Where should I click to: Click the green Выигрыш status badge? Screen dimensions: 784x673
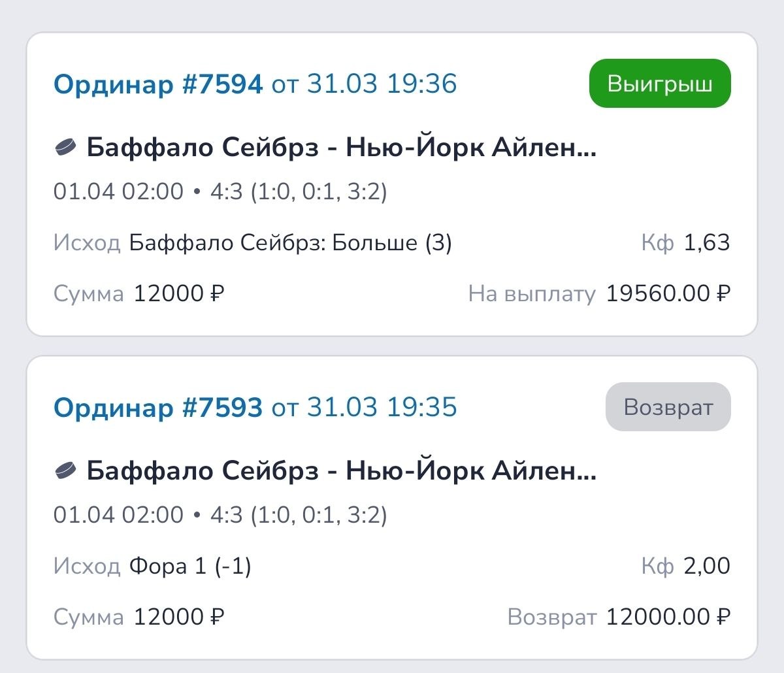tap(660, 84)
